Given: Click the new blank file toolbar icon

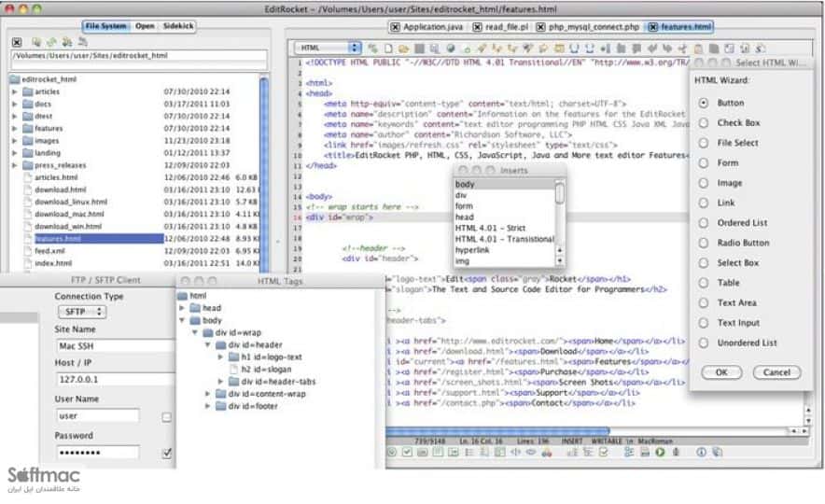Looking at the screenshot, I should [x=388, y=49].
